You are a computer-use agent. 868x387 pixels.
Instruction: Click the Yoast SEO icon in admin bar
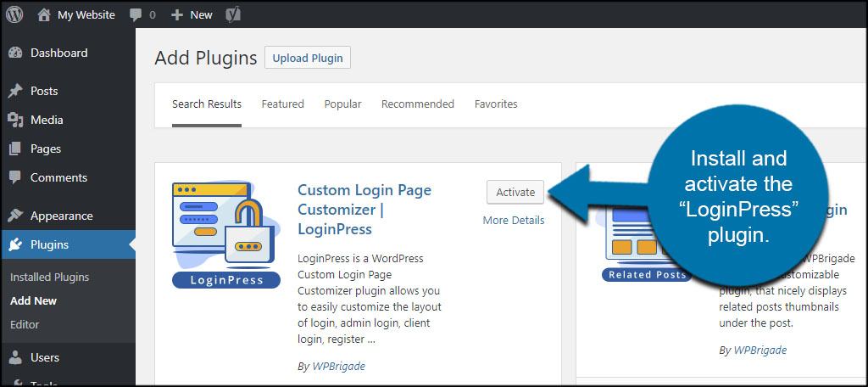point(231,15)
